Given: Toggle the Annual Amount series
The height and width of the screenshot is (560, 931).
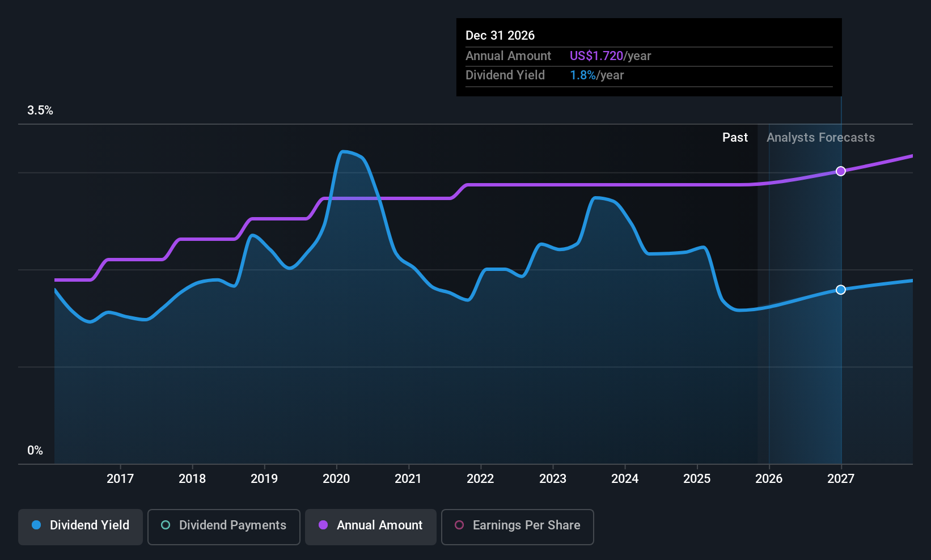Looking at the screenshot, I should click(x=371, y=526).
